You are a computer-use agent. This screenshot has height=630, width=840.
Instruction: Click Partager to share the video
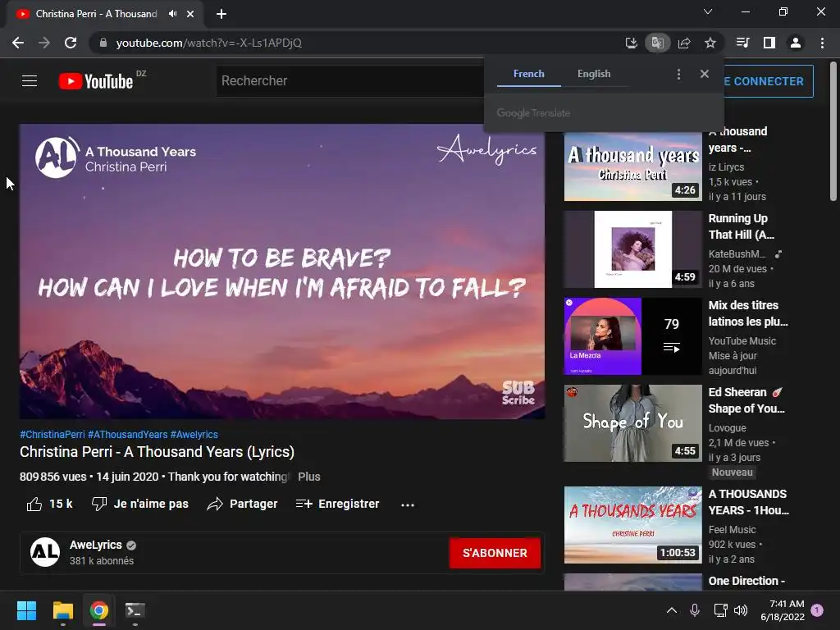tap(242, 504)
